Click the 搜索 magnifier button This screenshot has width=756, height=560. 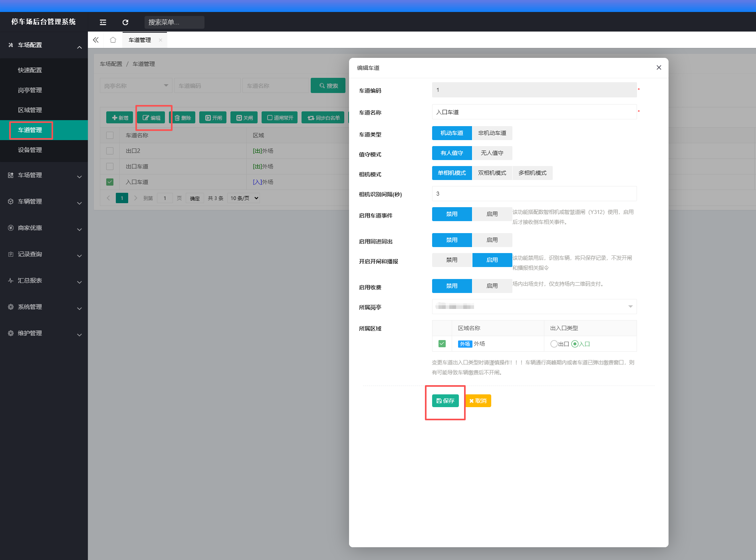click(328, 85)
